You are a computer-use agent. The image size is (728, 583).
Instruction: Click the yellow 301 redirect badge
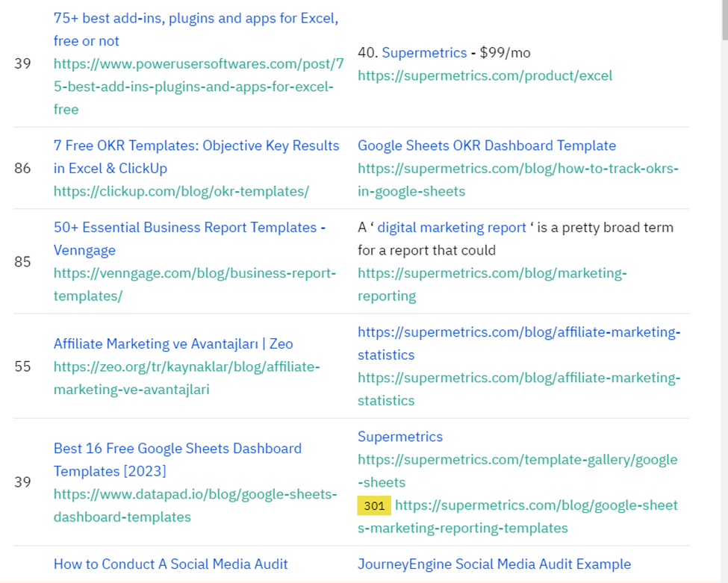pyautogui.click(x=374, y=505)
